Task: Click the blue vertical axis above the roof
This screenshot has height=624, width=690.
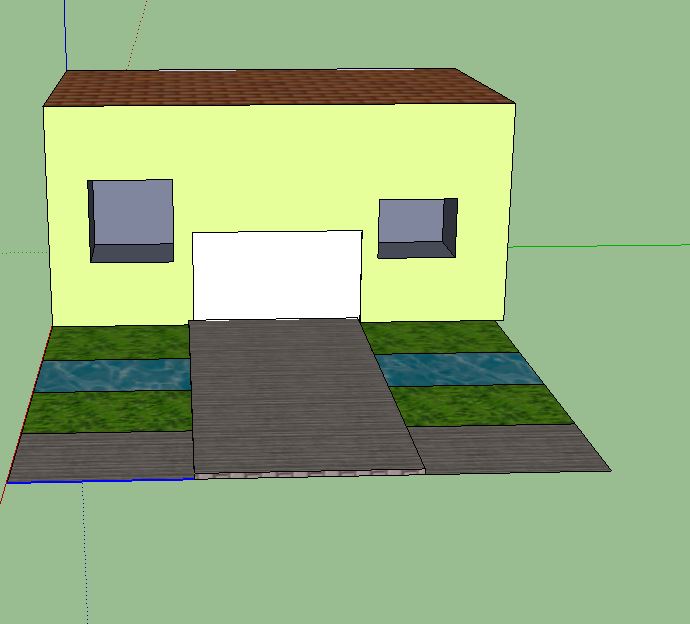Action: point(66,35)
